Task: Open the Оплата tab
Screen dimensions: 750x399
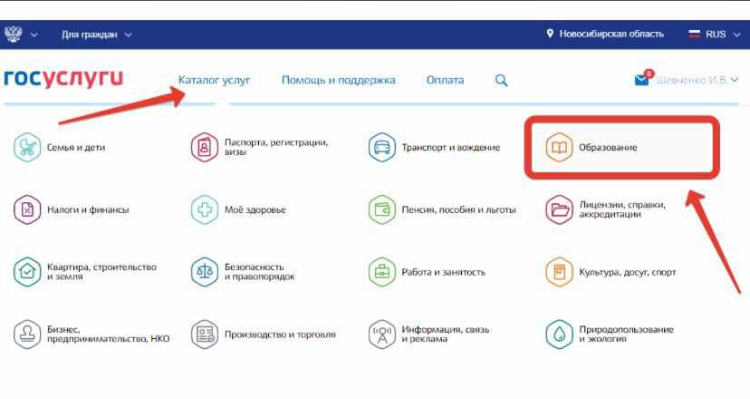Action: coord(445,80)
